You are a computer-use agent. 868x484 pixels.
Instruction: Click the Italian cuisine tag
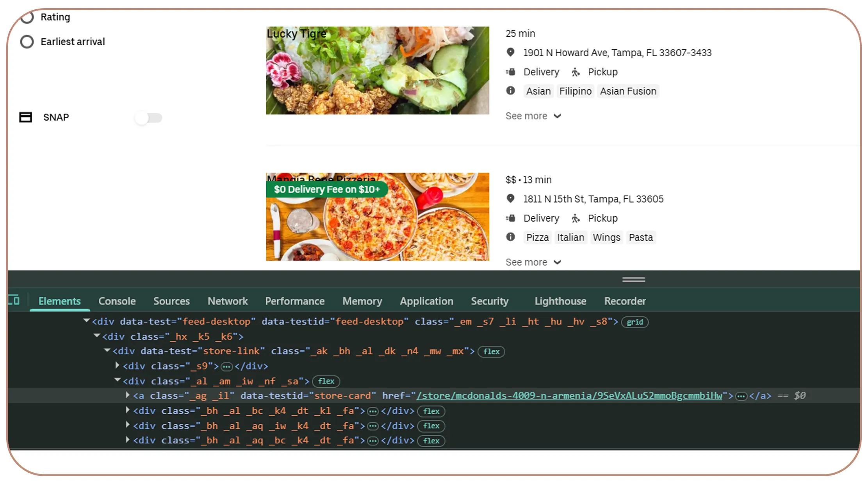coord(570,237)
